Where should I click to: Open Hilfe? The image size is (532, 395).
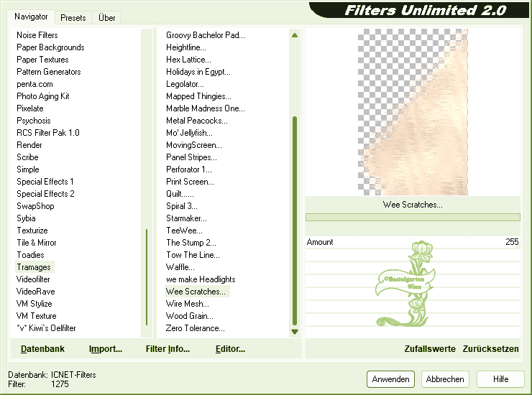500,379
